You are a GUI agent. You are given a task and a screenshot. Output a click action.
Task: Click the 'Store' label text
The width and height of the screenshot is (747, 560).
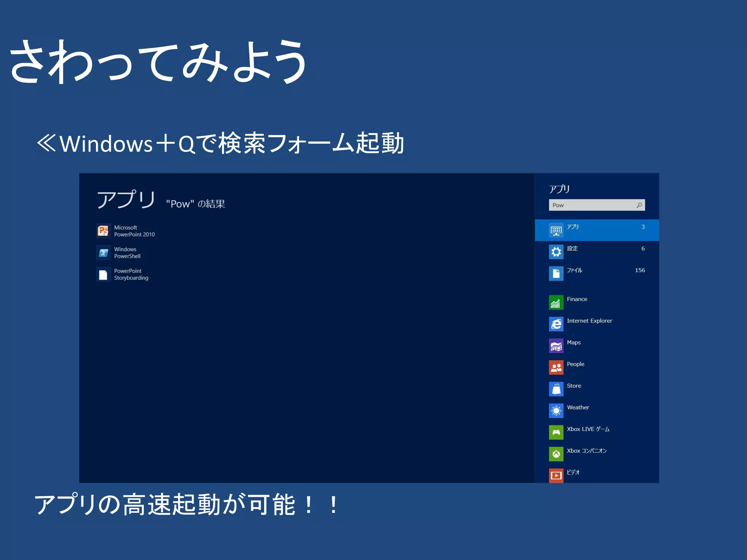[x=574, y=386]
